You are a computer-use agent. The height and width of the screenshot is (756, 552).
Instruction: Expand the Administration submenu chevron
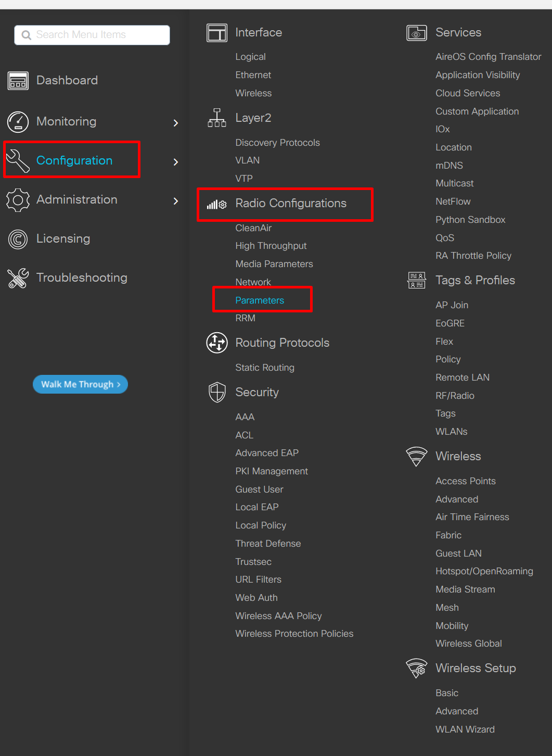click(176, 201)
